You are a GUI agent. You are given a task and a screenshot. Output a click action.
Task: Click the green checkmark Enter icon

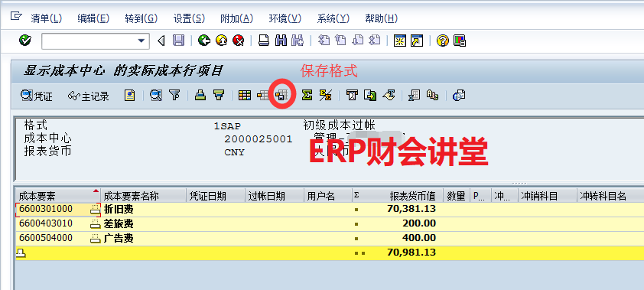click(25, 41)
